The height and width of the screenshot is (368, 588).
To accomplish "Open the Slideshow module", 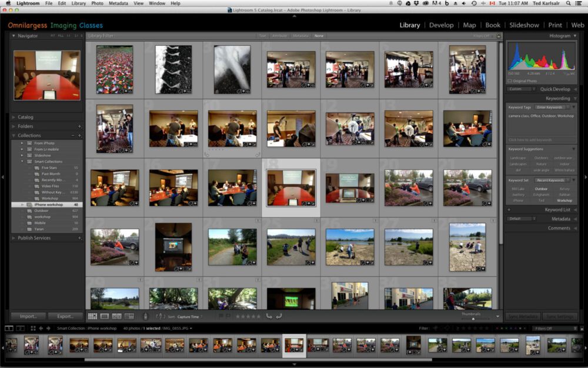I will (524, 25).
